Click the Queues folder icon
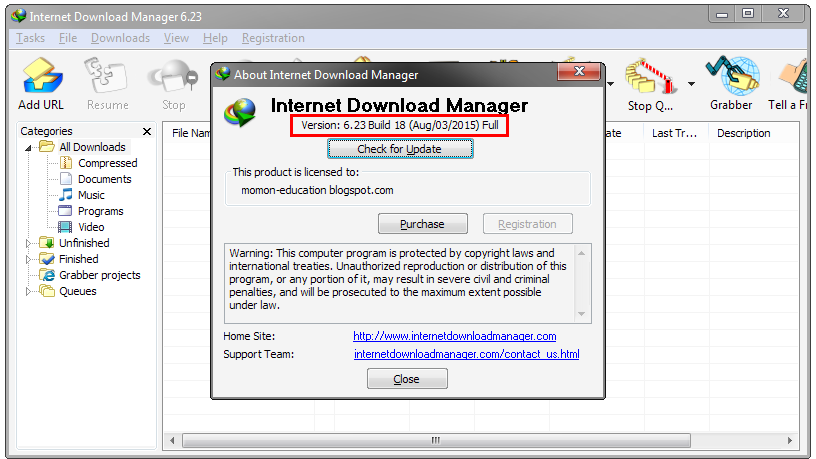The height and width of the screenshot is (459, 816). pyautogui.click(x=47, y=291)
